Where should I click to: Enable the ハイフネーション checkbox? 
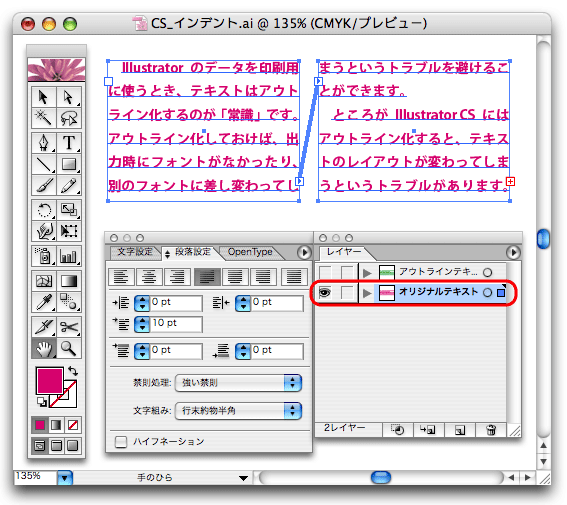pos(121,442)
